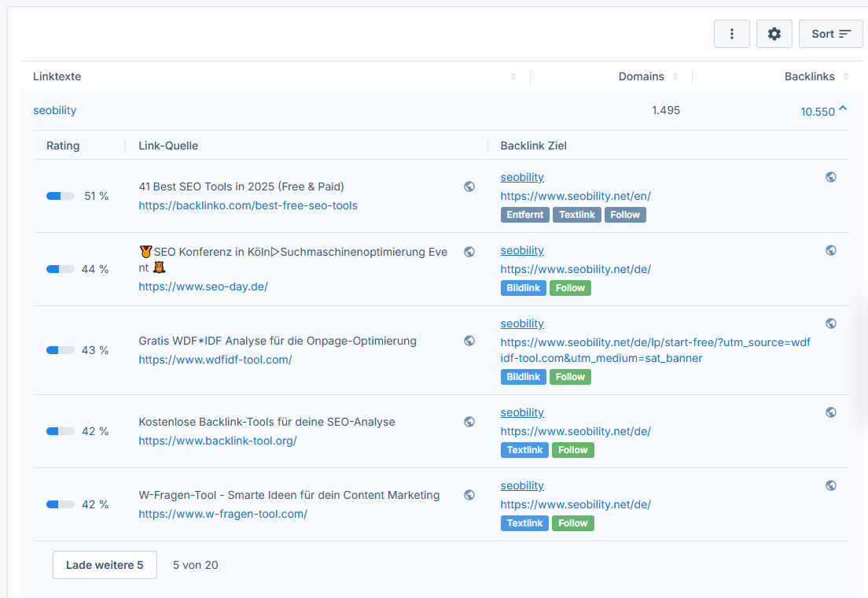Click Follow tag in wdfidf-tool row
The width and height of the screenshot is (868, 598).
click(x=570, y=377)
